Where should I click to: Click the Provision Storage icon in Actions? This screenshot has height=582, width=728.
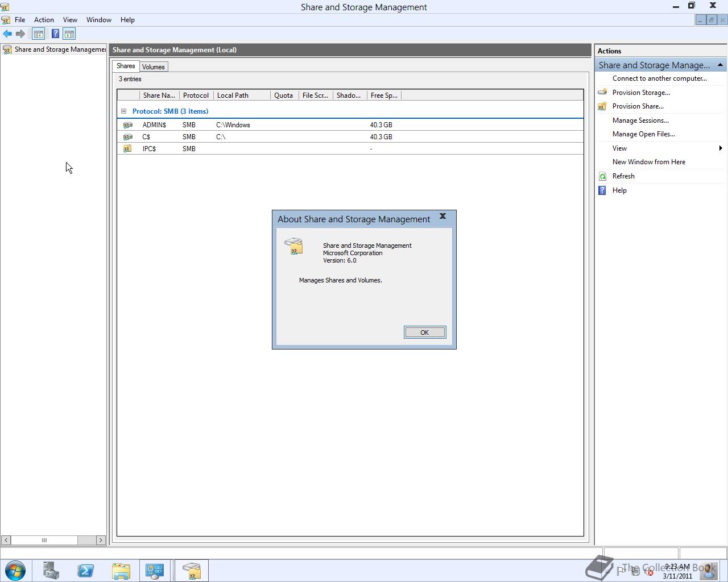click(x=603, y=92)
